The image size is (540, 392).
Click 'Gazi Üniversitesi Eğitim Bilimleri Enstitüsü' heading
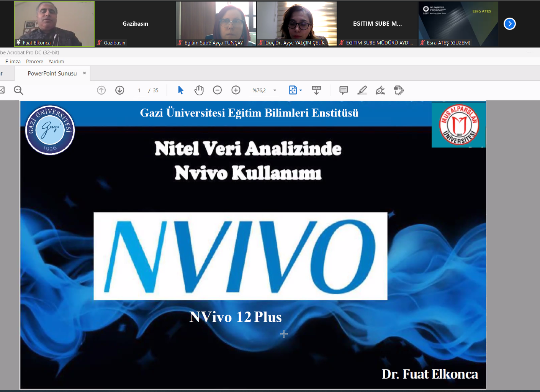tap(249, 113)
